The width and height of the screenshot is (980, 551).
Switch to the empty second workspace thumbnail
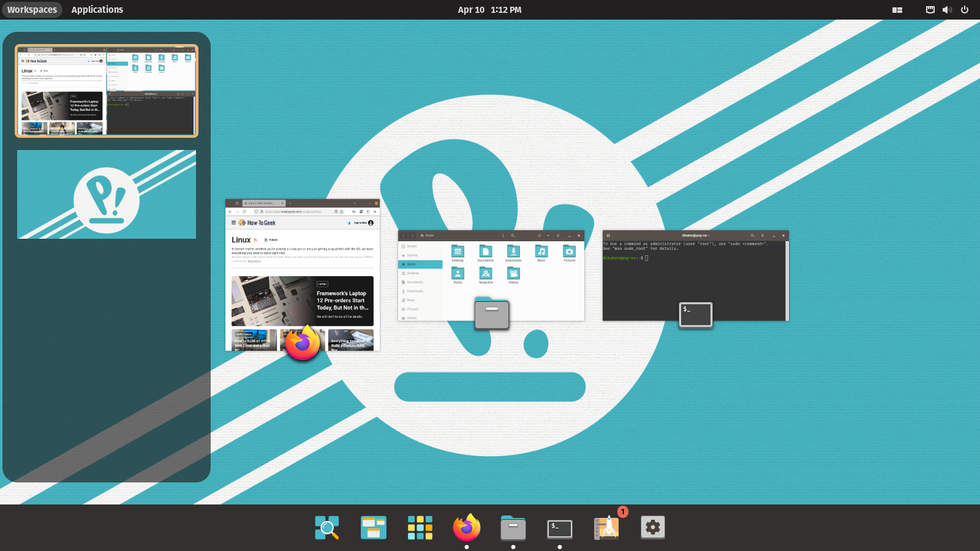[107, 194]
